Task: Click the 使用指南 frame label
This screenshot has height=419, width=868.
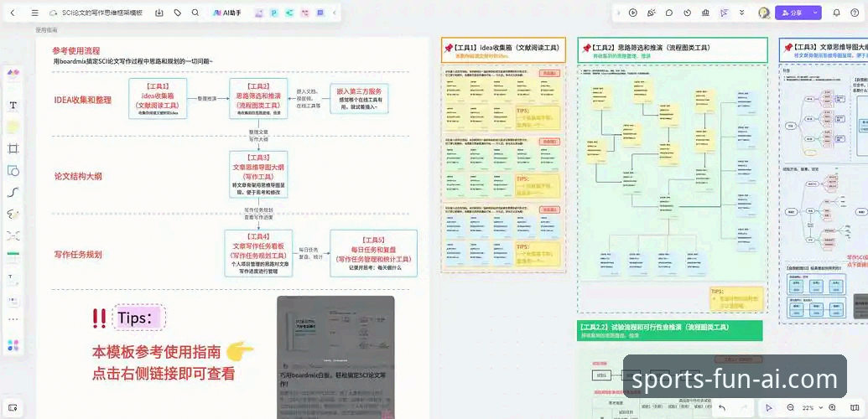Action: (46, 30)
